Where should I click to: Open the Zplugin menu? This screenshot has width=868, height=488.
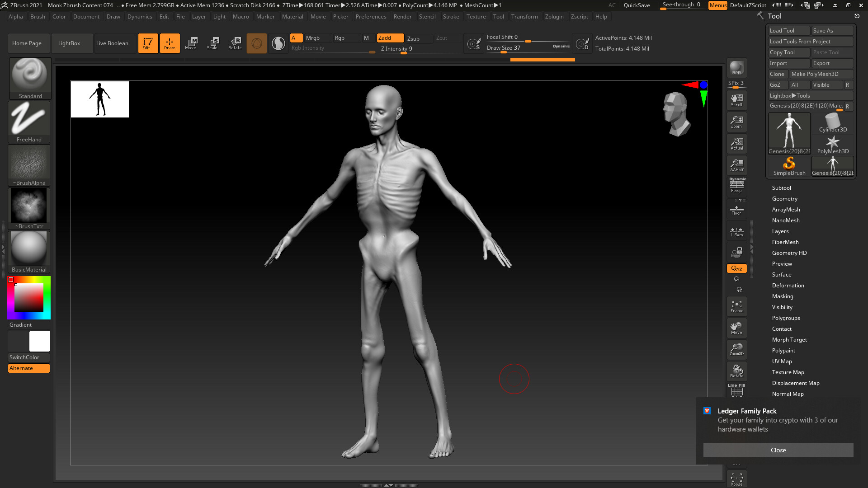click(554, 17)
